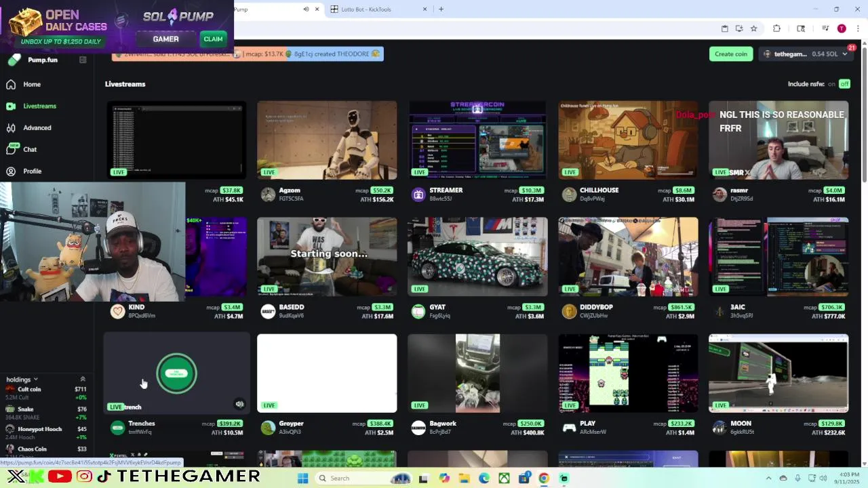Image resolution: width=868 pixels, height=488 pixels.
Task: Open Profile in the sidebar
Action: tap(24, 171)
